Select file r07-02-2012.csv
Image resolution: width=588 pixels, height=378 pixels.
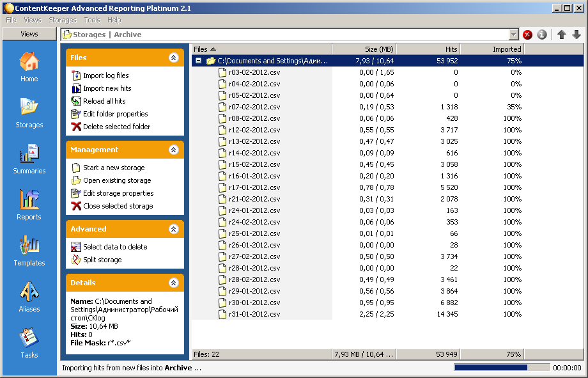(254, 107)
